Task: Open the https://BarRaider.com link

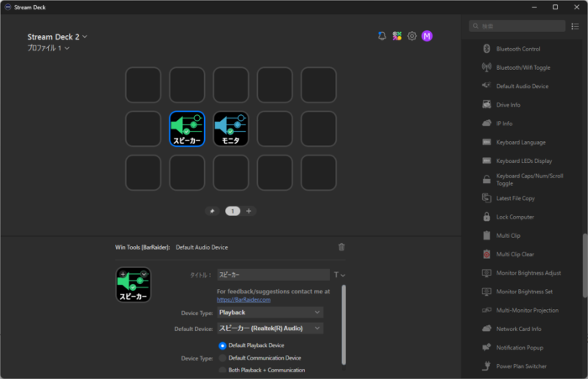Action: click(244, 299)
